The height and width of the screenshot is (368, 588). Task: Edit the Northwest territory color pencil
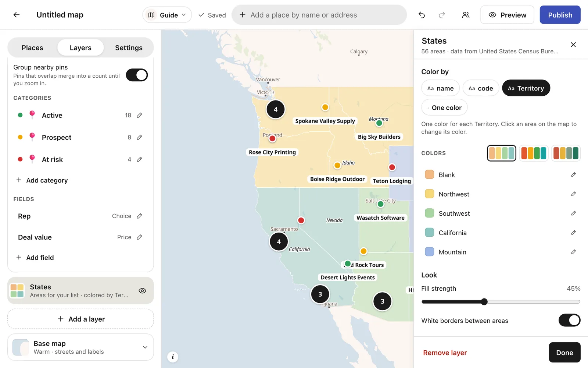click(573, 194)
